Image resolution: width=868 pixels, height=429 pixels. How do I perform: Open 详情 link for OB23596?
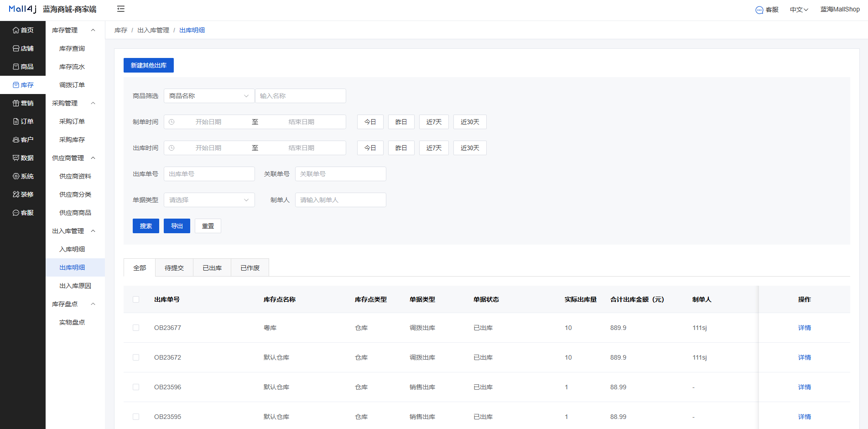[x=805, y=387]
